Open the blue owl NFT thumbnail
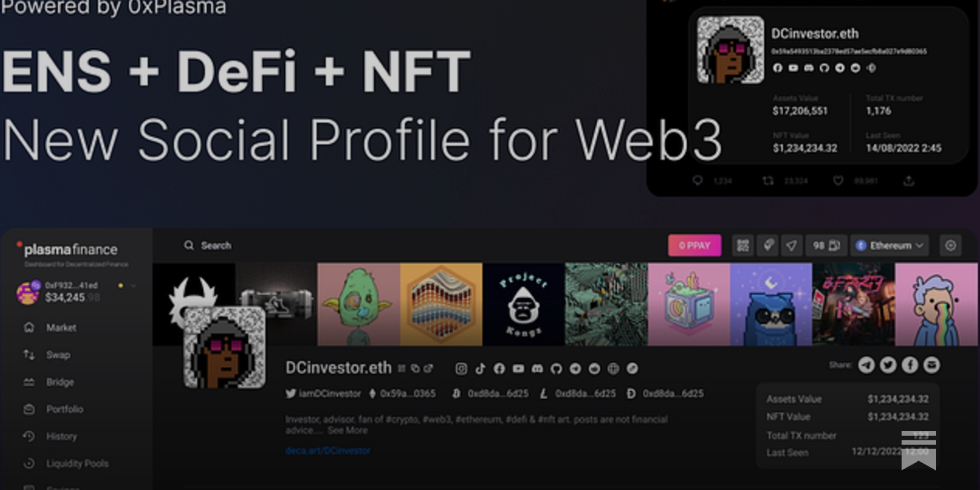Screen dimensions: 980x490 point(771,304)
